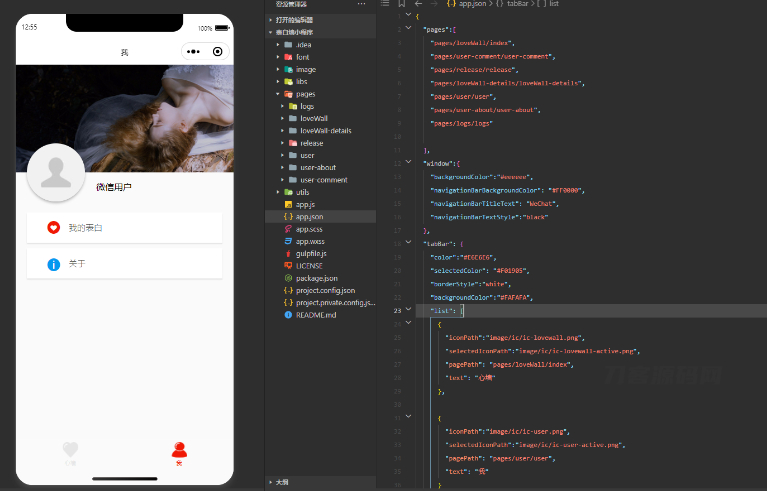Click the default user avatar picture
The width and height of the screenshot is (767, 491).
(x=56, y=172)
